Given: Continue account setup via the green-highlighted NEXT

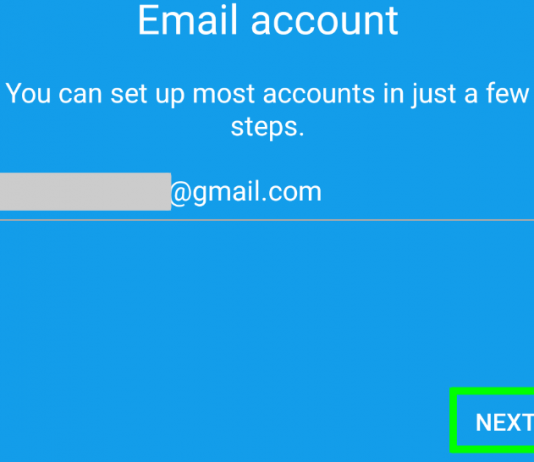Looking at the screenshot, I should coord(494,420).
